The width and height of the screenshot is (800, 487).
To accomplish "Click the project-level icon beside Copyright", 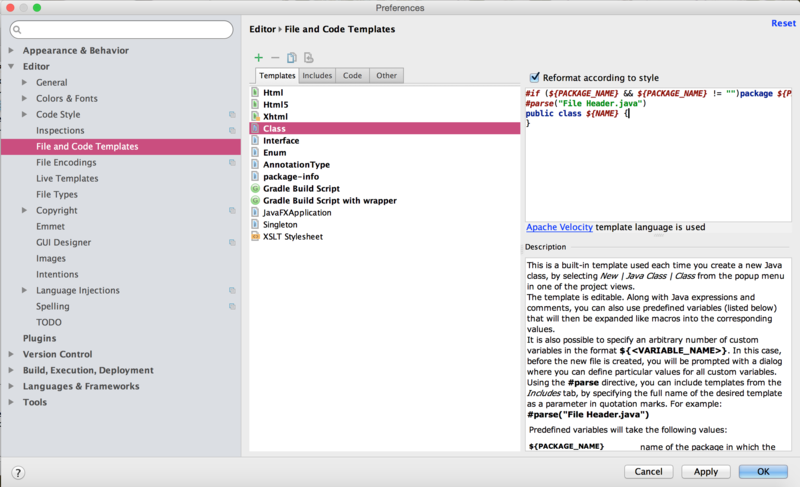I will pyautogui.click(x=232, y=211).
